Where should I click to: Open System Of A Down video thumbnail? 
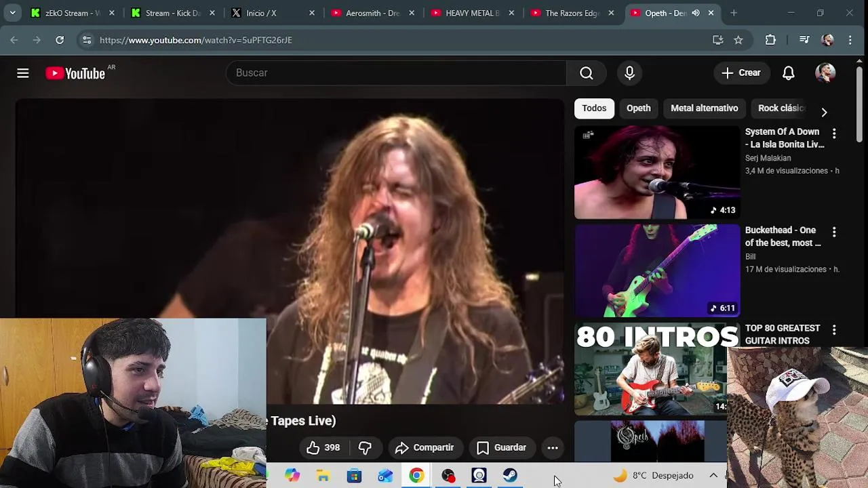(x=657, y=172)
